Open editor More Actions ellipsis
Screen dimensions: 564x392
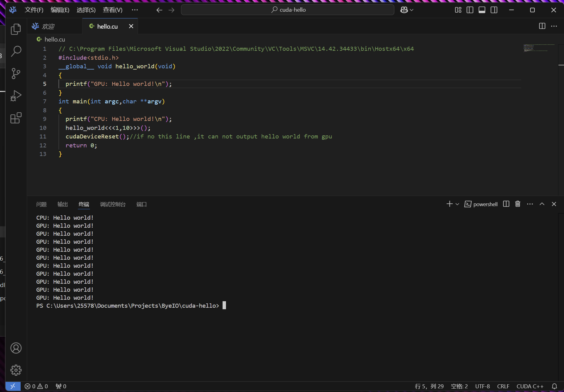click(x=554, y=26)
